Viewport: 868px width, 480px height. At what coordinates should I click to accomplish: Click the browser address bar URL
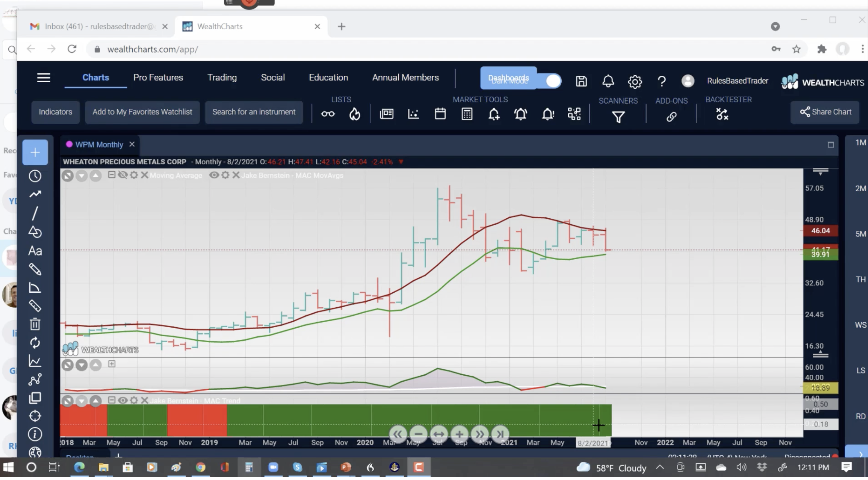(152, 50)
